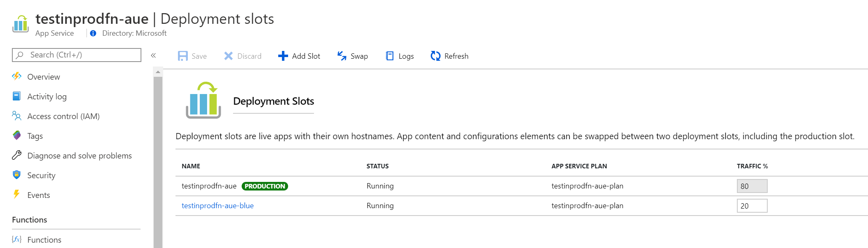Click the Events lightning bolt icon
868x248 pixels.
coord(16,194)
